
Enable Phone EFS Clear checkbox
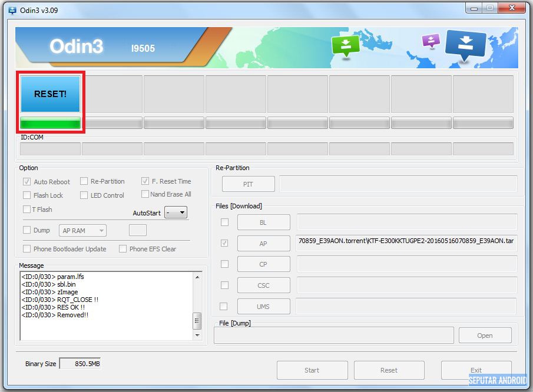(123, 248)
